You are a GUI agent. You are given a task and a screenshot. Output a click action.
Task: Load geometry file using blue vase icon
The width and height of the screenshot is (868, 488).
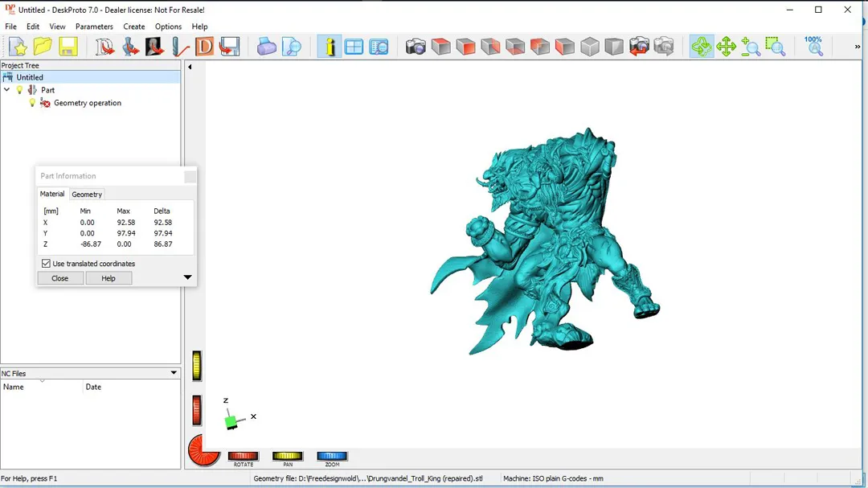[x=130, y=47]
